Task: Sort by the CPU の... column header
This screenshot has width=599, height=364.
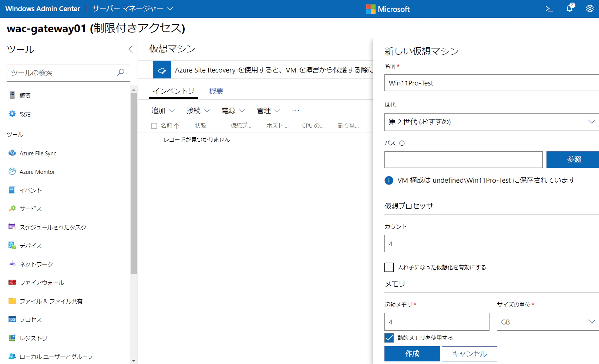Action: 313,126
